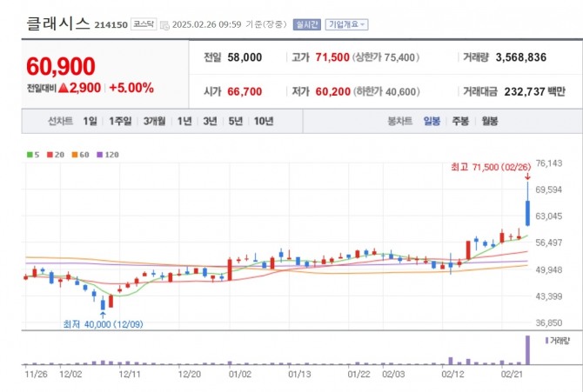
Task: Click the 실시간 badge button
Action: (x=306, y=24)
